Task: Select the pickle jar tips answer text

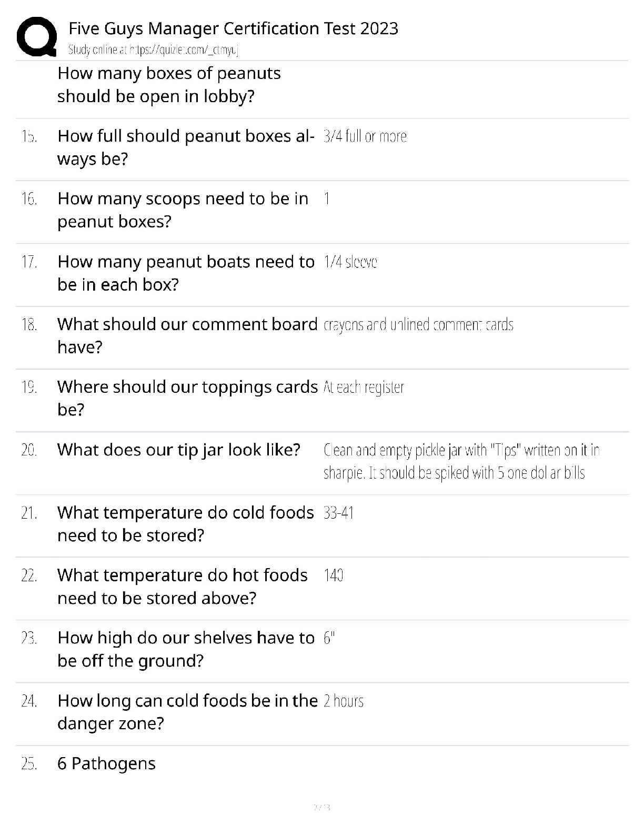Action: click(461, 461)
